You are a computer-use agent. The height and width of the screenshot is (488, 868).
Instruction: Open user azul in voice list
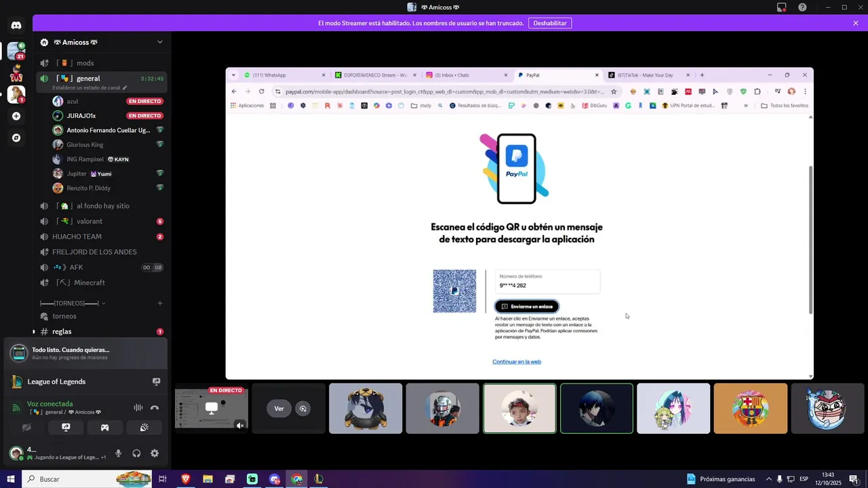tap(108, 101)
